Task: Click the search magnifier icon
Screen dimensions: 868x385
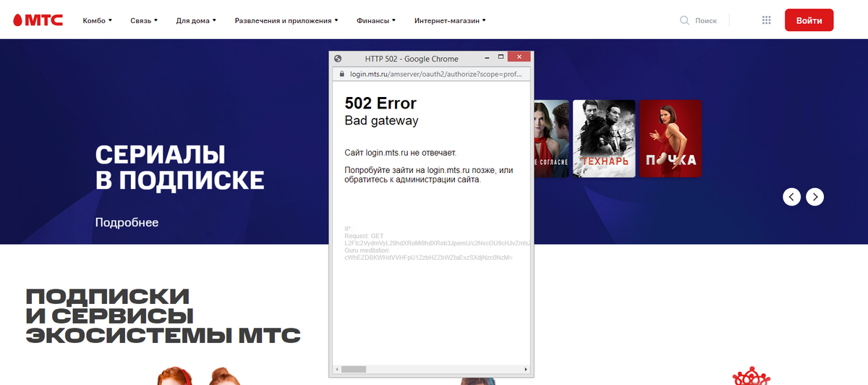Action: tap(684, 20)
